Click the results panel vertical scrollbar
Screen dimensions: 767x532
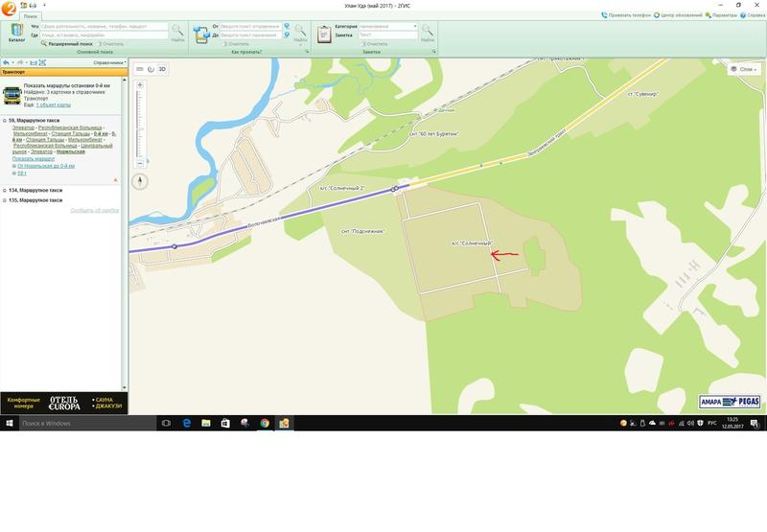tap(125, 233)
